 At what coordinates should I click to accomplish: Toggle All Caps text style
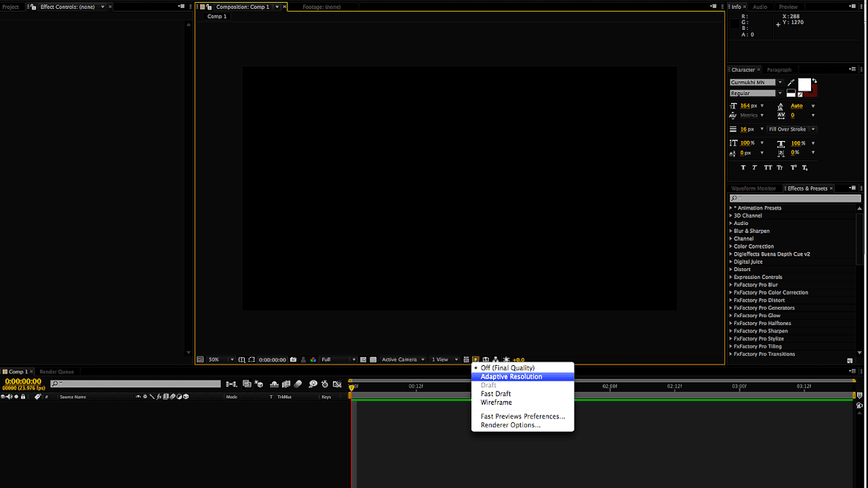click(768, 167)
